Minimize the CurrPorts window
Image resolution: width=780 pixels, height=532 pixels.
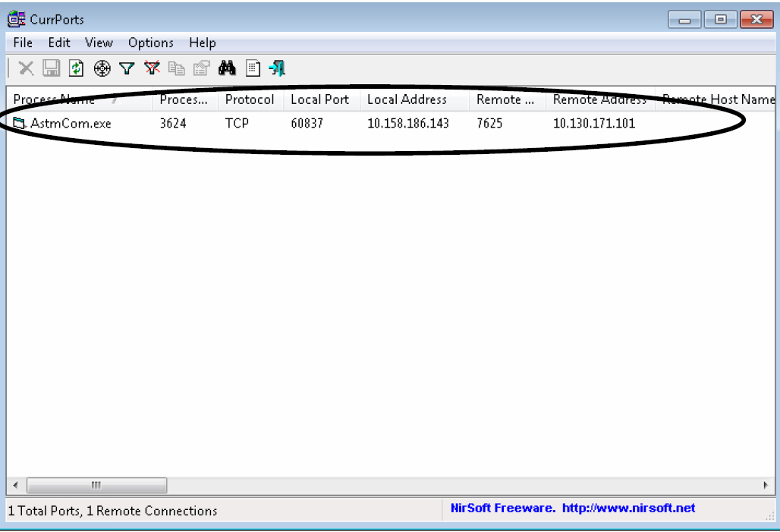pos(684,20)
